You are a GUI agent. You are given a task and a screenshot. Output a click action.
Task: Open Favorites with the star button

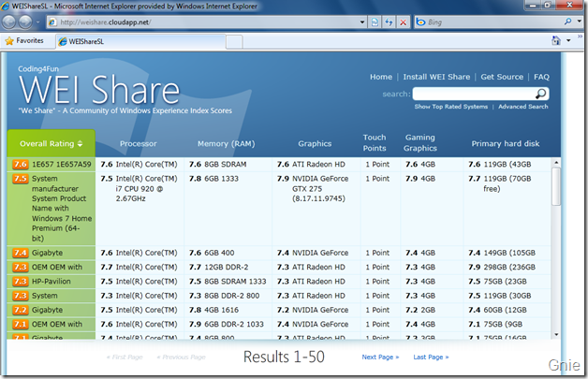24,40
